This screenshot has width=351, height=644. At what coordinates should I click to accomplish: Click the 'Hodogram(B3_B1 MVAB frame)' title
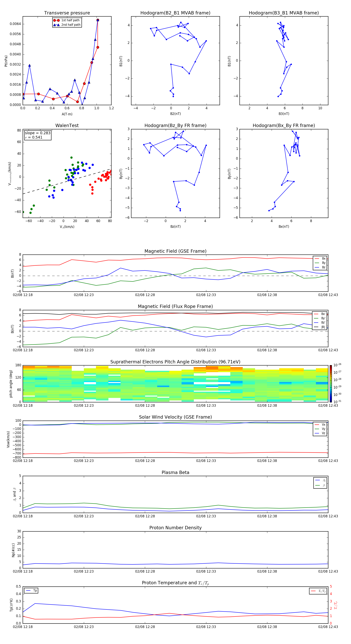(x=284, y=13)
